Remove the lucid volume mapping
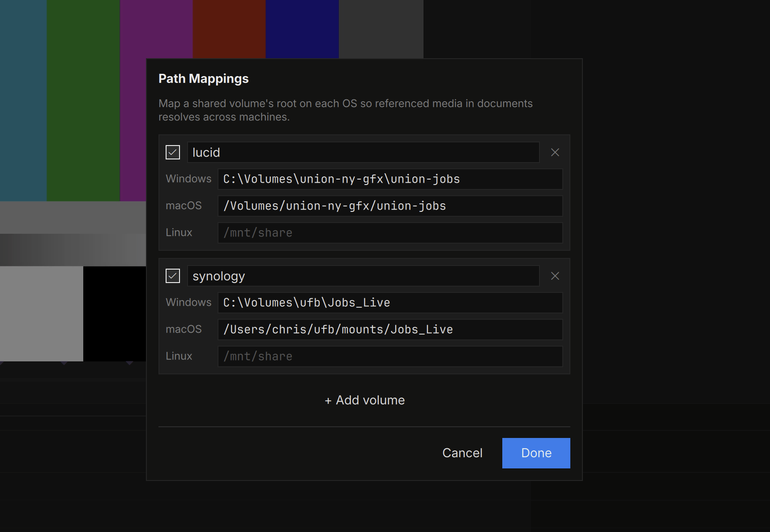Viewport: 770px width, 532px height. (x=555, y=152)
